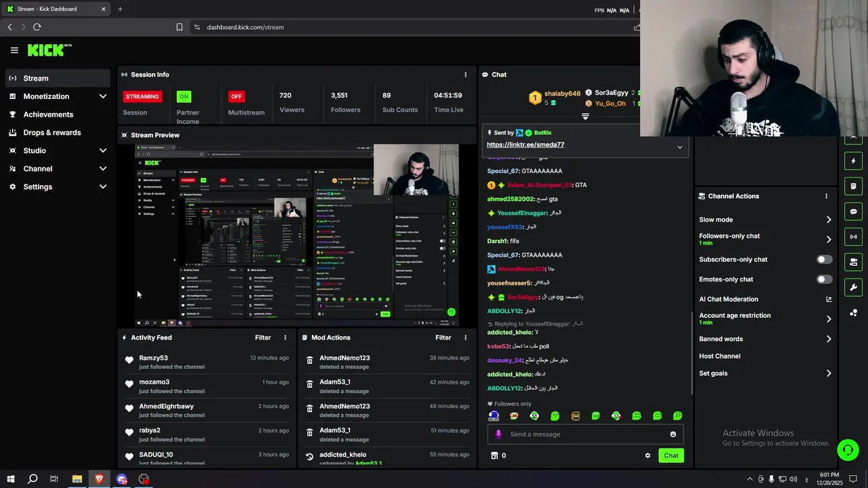The height and width of the screenshot is (488, 868).
Task: Click the three-dots cluster icon in the right rail
Action: click(x=853, y=312)
